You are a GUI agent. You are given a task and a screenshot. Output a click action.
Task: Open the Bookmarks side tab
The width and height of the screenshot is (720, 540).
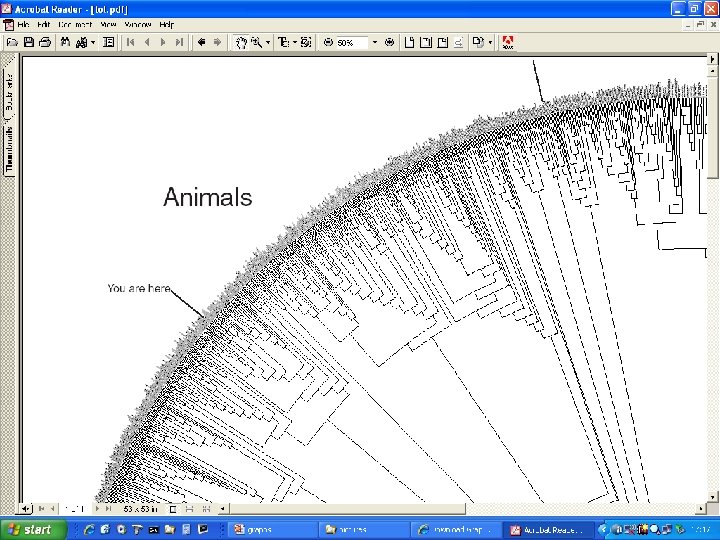pos(9,91)
